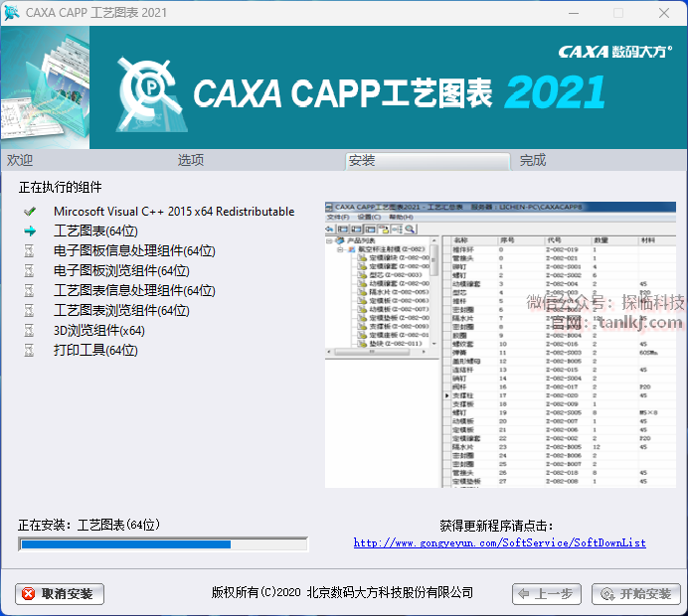Click the red X icon on 取消安装
This screenshot has height=616, width=688.
(x=29, y=593)
